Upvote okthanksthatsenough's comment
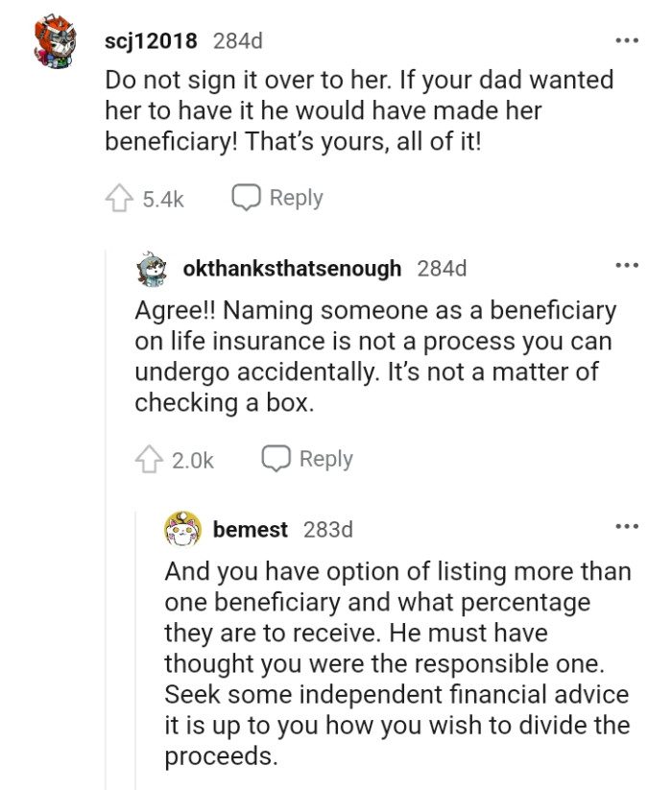Image resolution: width=672 pixels, height=790 pixels. pos(149,459)
